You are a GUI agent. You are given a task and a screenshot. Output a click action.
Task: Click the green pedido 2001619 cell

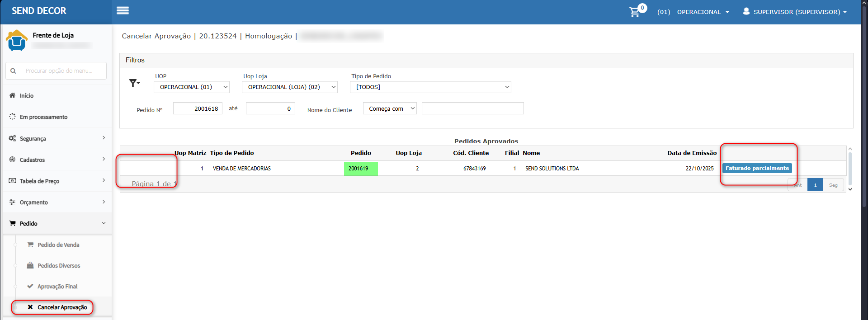tap(360, 169)
